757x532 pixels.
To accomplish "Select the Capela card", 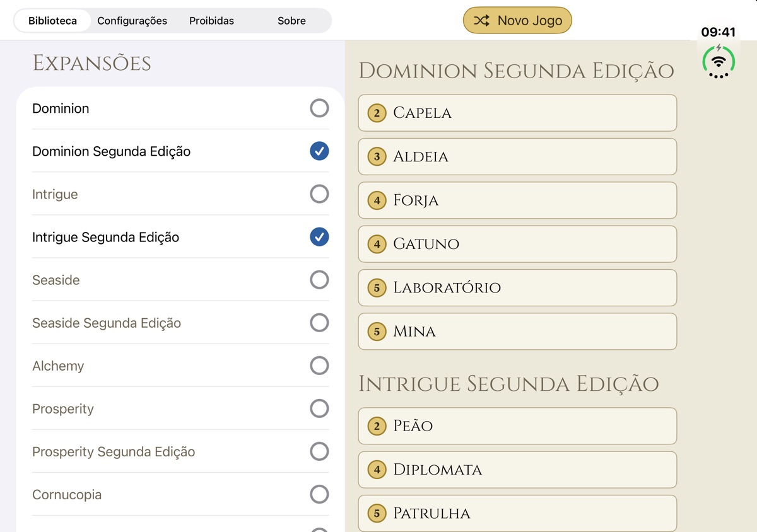I will coord(517,113).
